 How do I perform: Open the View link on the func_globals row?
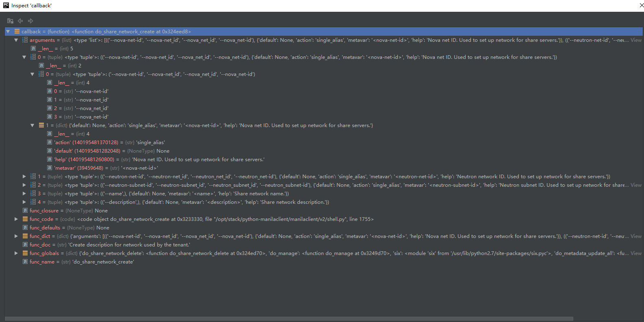tap(636, 253)
